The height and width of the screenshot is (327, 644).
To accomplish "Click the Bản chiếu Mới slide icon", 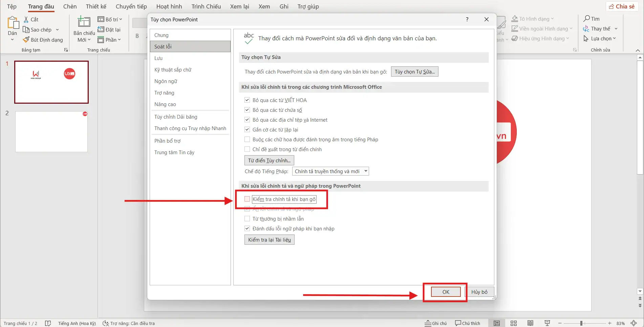I will (x=84, y=22).
